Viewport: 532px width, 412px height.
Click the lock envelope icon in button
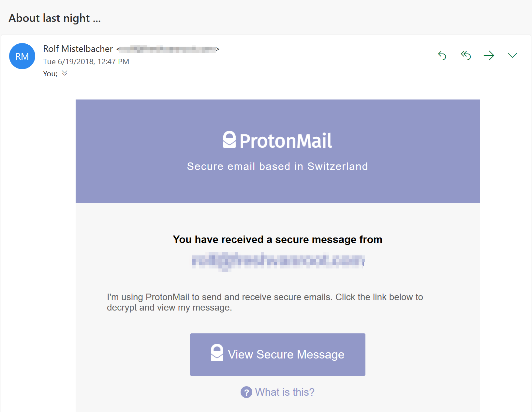coord(217,353)
